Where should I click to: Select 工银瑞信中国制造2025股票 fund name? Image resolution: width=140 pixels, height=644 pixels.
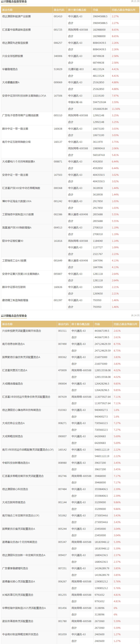tap(18, 214)
